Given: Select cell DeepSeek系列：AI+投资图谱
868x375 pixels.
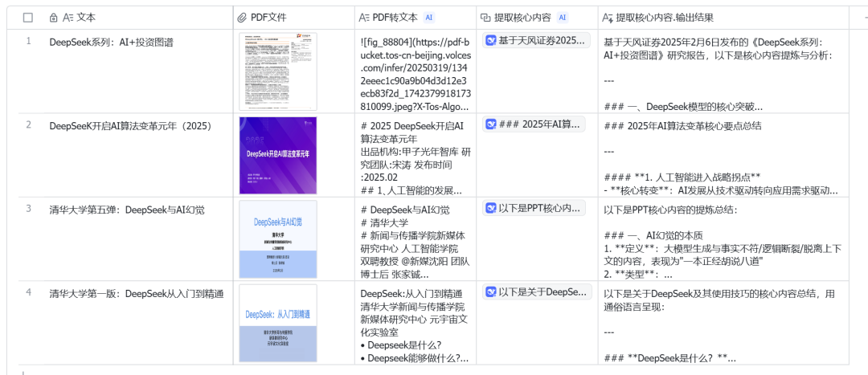Looking at the screenshot, I should pos(138,71).
